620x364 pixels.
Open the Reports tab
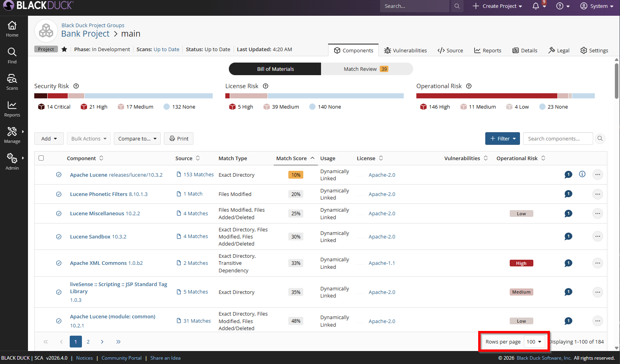(x=488, y=50)
